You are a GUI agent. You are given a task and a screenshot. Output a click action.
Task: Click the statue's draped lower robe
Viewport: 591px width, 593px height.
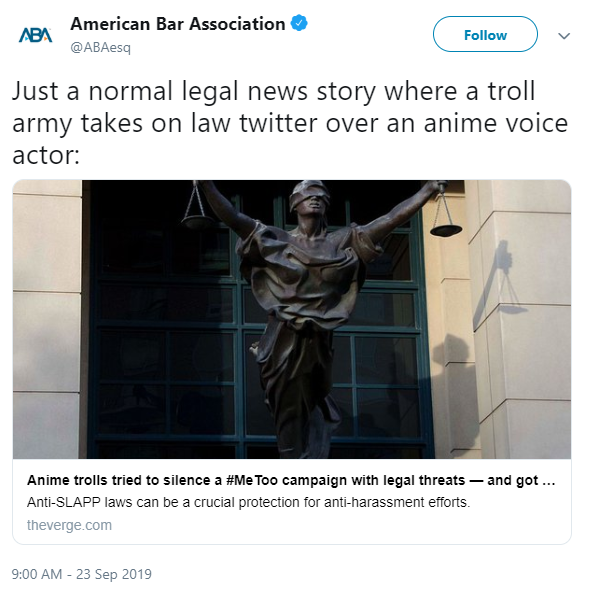tap(299, 386)
